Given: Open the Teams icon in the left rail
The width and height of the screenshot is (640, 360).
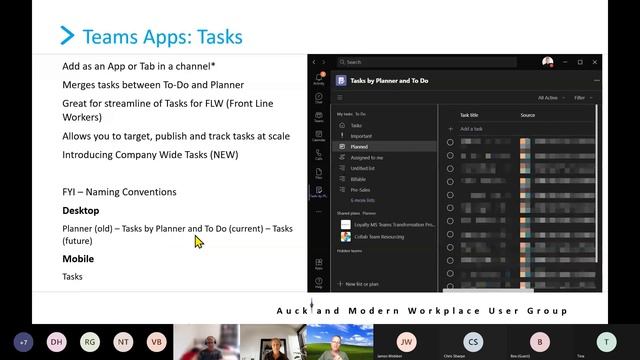Looking at the screenshot, I should pos(319,117).
